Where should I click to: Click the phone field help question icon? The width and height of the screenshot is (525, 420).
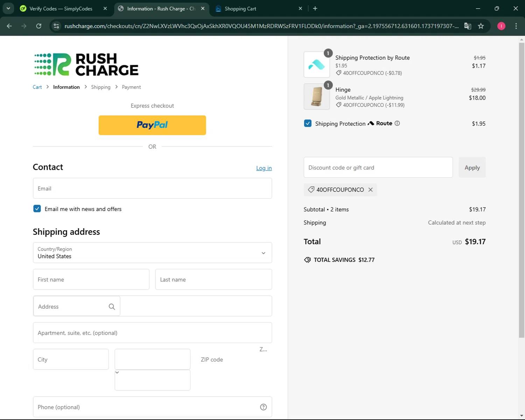pos(264,407)
